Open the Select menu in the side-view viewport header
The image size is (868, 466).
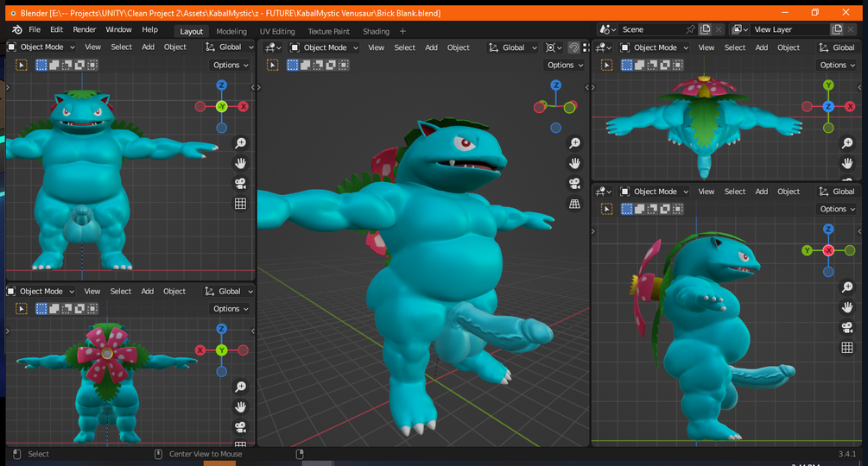(x=735, y=192)
